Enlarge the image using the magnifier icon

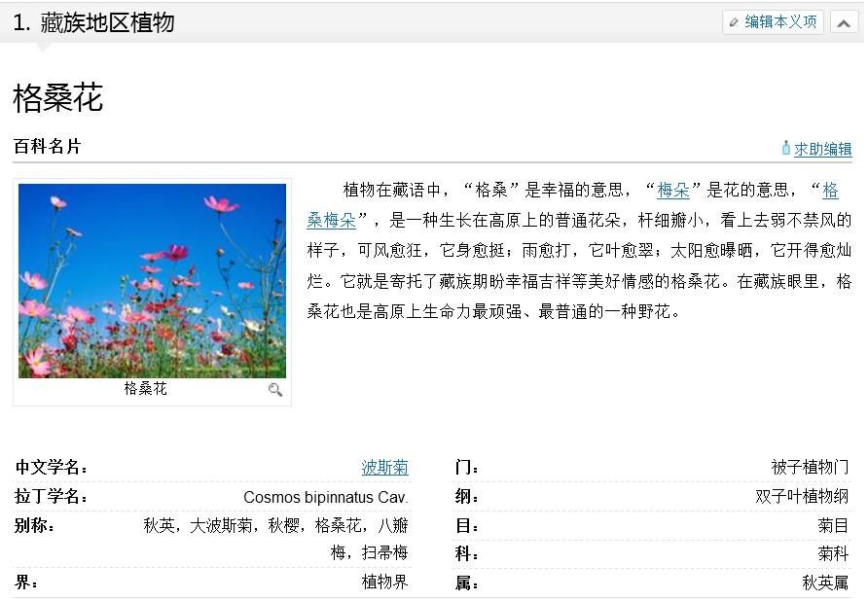click(x=275, y=390)
